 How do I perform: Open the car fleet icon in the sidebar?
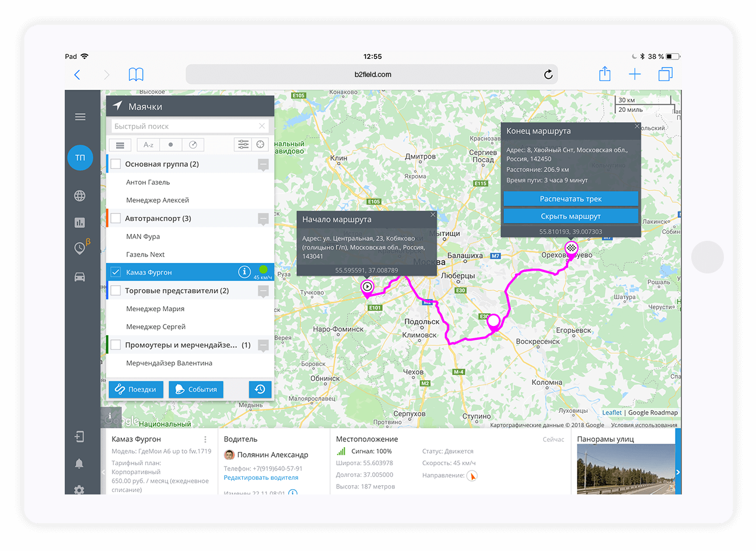(80, 276)
